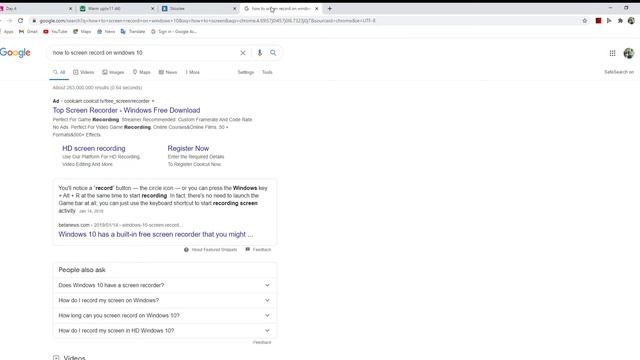Viewport: 640px width, 360px height.
Task: Open the SafeSearch on setting
Action: (619, 72)
